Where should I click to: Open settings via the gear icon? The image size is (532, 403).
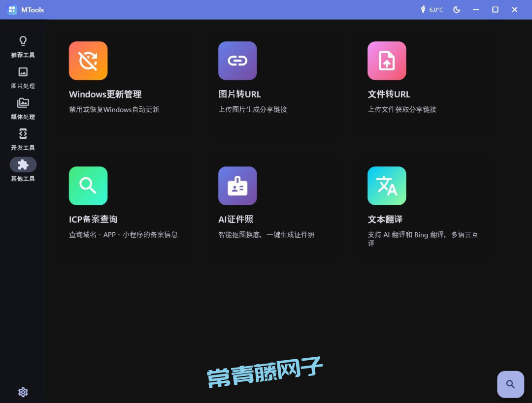[23, 392]
